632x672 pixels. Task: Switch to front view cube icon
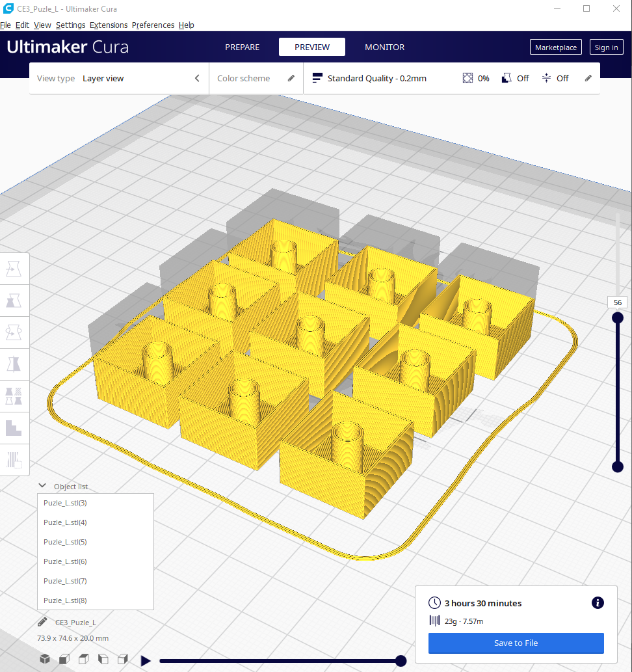(x=64, y=659)
